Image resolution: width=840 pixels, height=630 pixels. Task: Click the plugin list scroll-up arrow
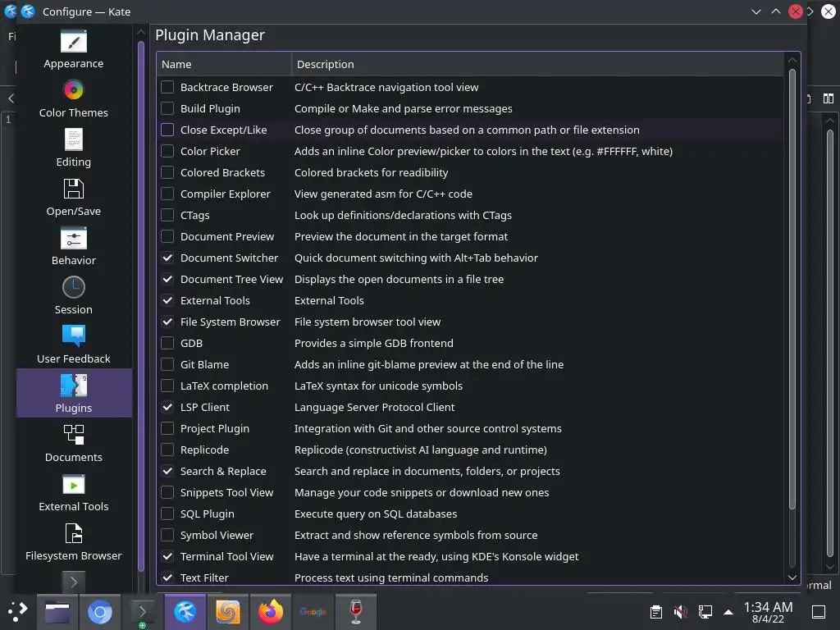[792, 61]
